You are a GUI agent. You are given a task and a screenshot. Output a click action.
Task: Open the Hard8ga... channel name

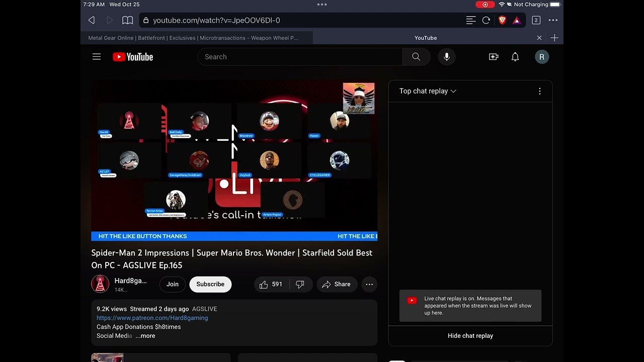point(130,281)
